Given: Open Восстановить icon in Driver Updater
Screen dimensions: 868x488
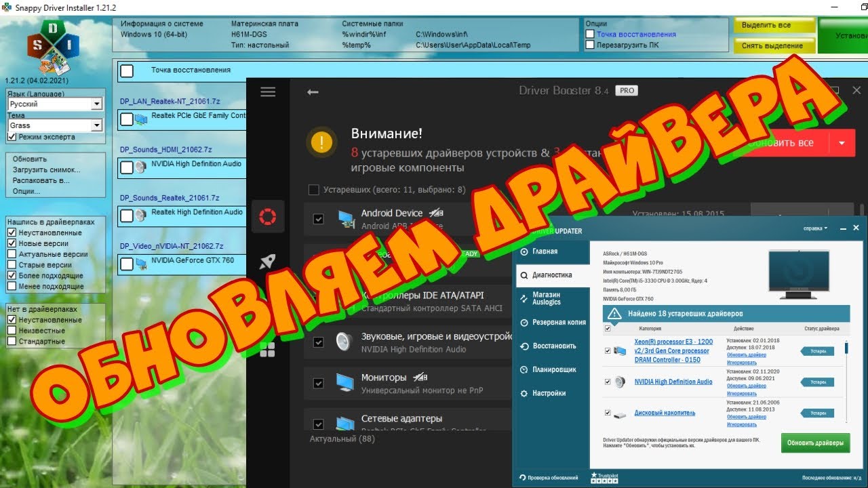Looking at the screenshot, I should pyautogui.click(x=524, y=346).
